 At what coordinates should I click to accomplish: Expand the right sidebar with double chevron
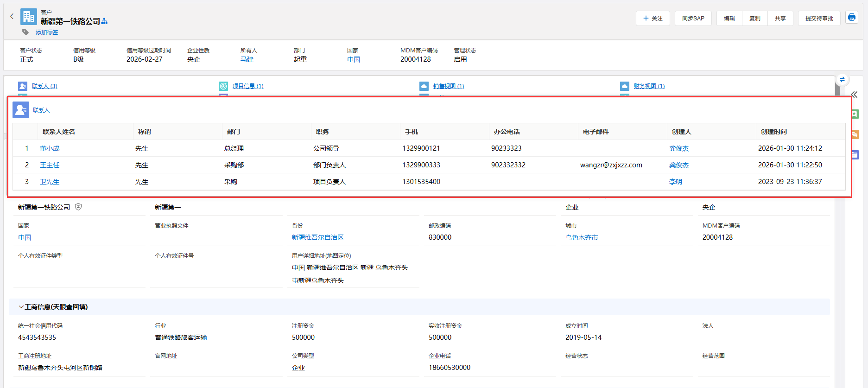tap(854, 95)
